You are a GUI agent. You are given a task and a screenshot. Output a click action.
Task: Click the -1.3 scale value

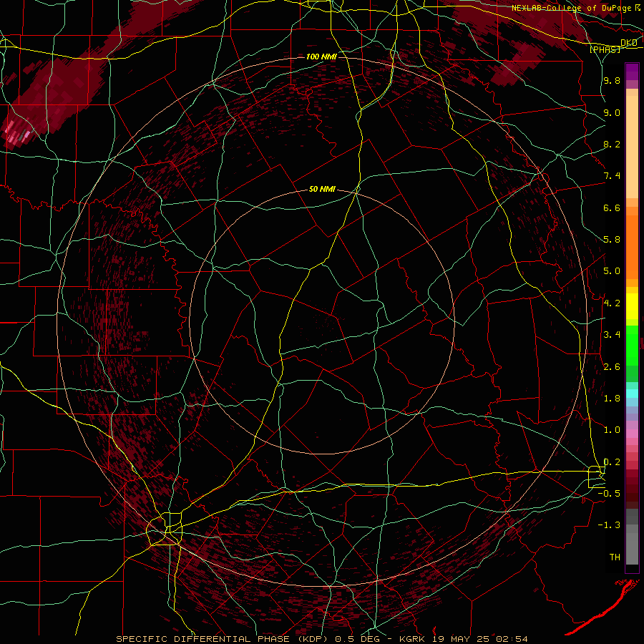point(609,525)
